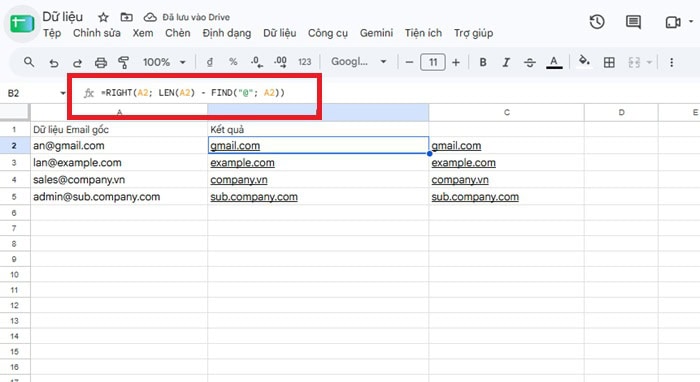Toggle bold formatting

[x=483, y=62]
